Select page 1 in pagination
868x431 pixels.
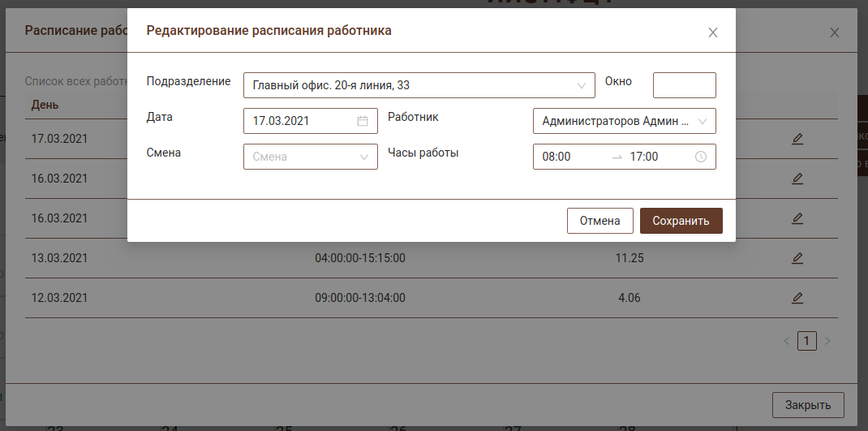point(806,341)
